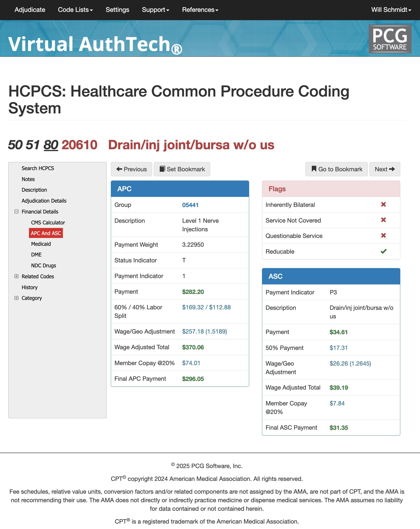Collapse the Financial Details section

click(x=16, y=212)
